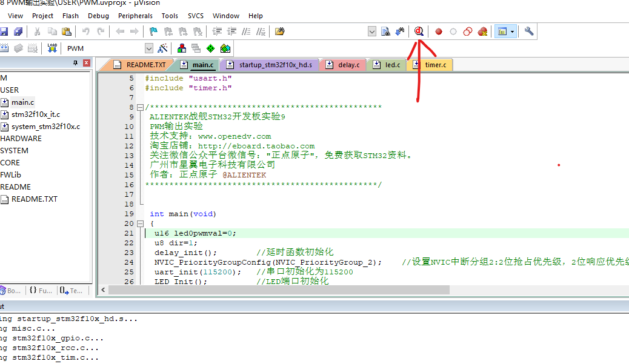The height and width of the screenshot is (364, 629).
Task: Open File Extensions colored blocks icon
Action: point(181,48)
